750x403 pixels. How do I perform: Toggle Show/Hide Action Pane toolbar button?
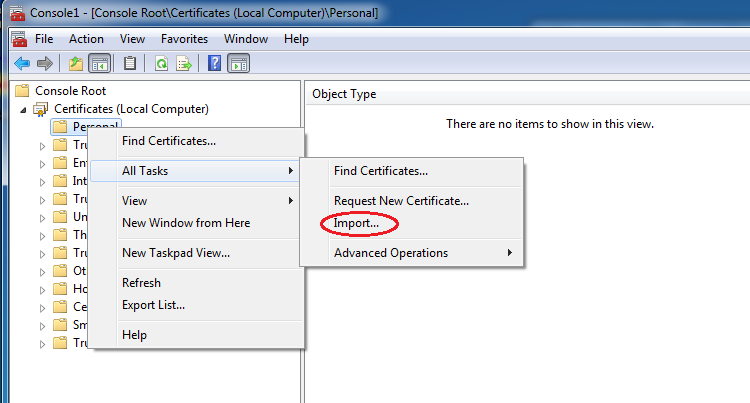(238, 63)
